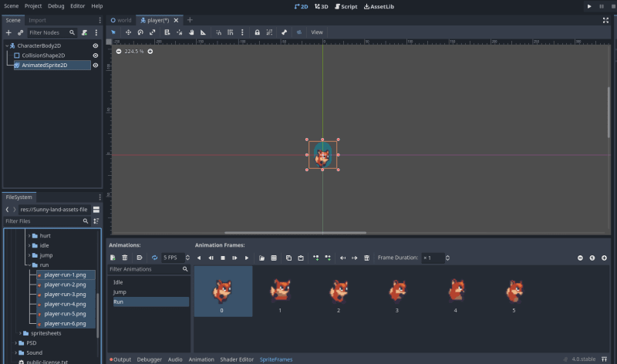Viewport: 617px width, 364px height.
Task: Open the View menu button in viewport toolbar
Action: 317,32
